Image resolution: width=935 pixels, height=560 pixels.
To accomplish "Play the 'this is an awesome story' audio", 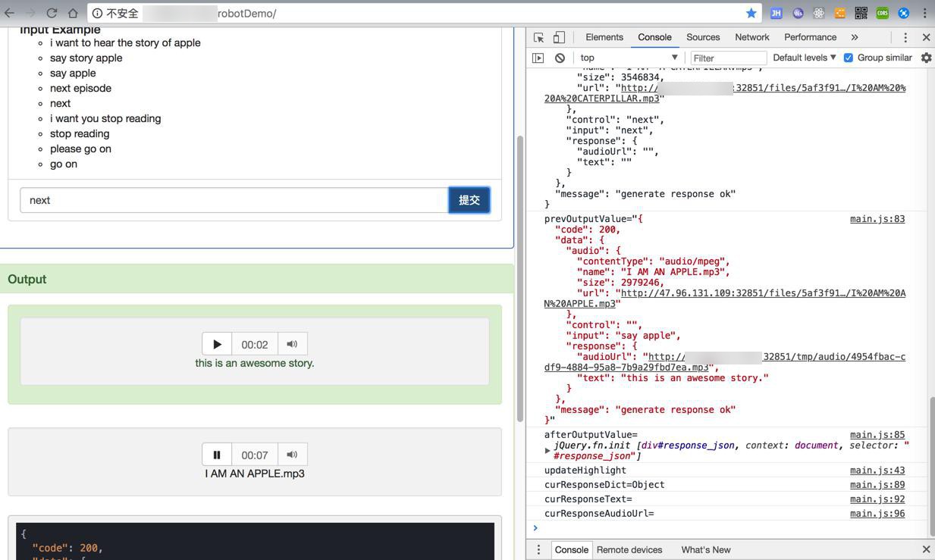I will pos(217,344).
